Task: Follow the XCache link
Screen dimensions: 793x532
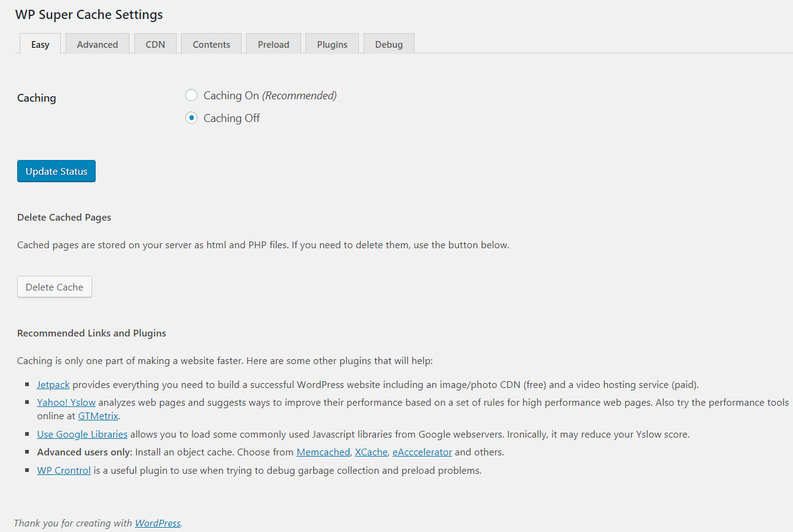Action: (371, 452)
